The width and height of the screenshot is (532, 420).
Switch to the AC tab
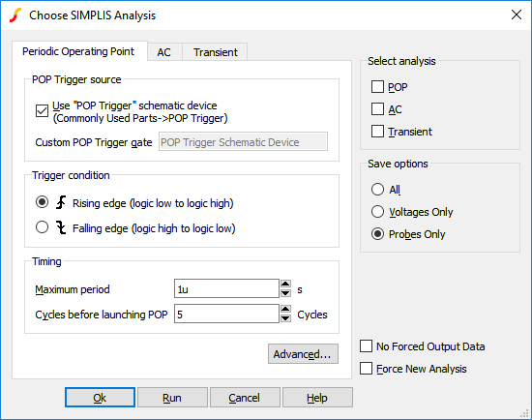tap(164, 52)
